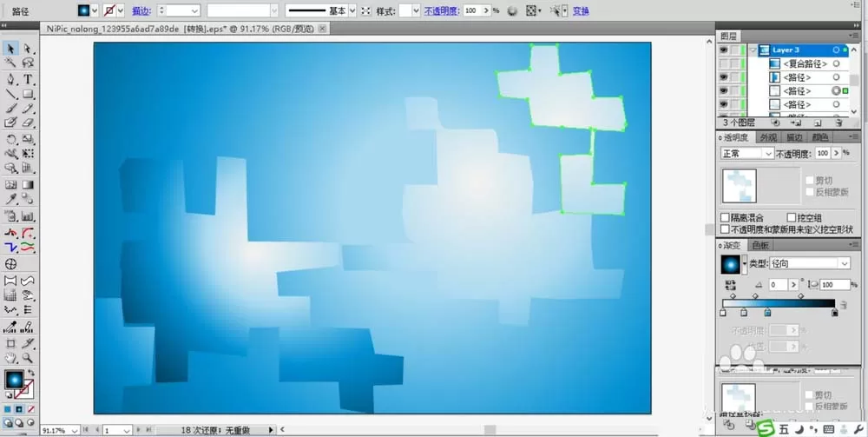
Task: Click the status bar arrow next to 无重做
Action: 271,430
